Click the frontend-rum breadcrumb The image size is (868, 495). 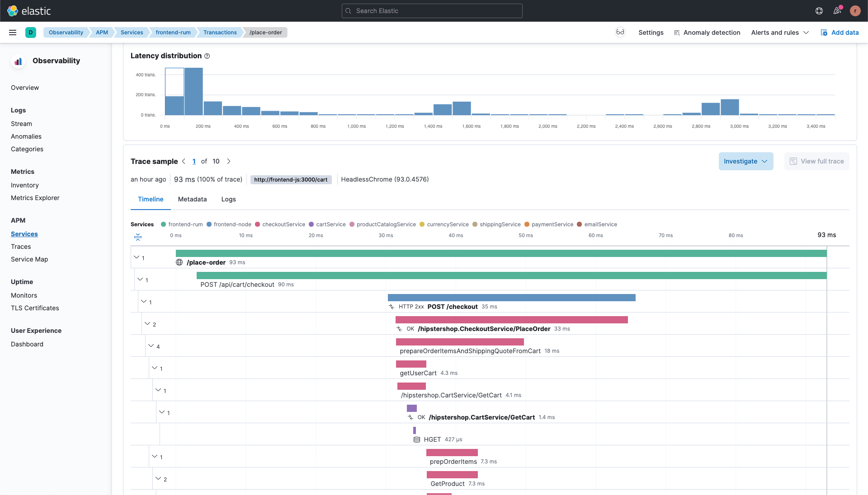173,33
